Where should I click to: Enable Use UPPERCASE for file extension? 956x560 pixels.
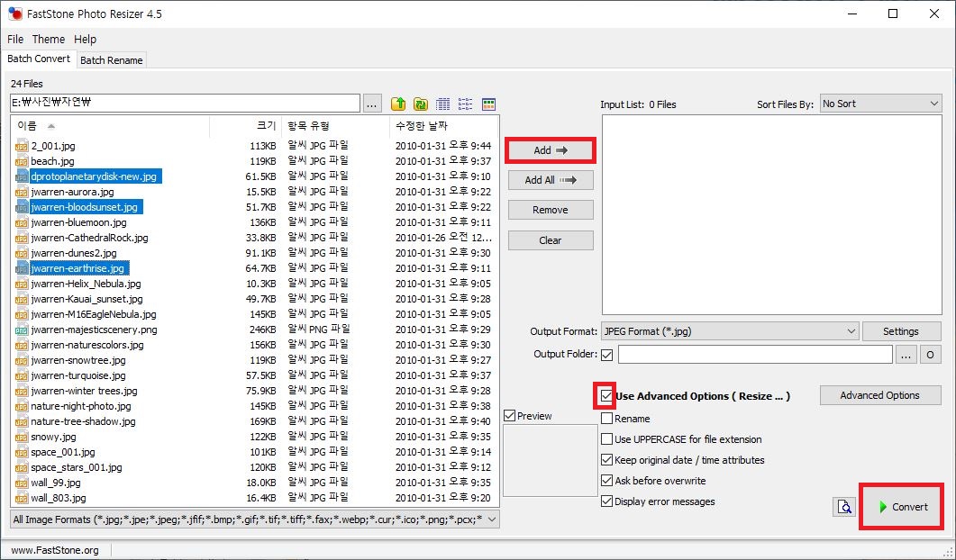[x=606, y=439]
